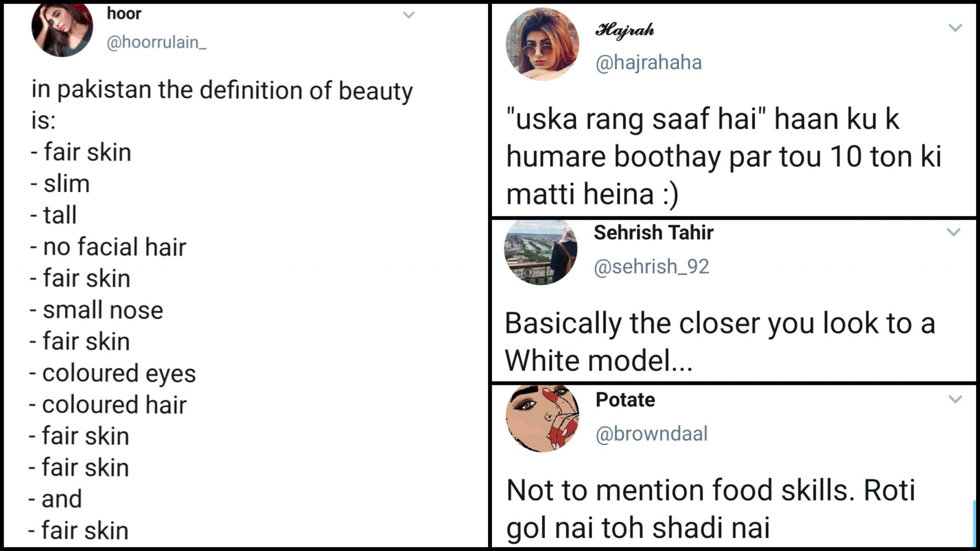Expand the chevron menu on Sehrish Tahir's tweet
980x551 pixels.
[953, 232]
